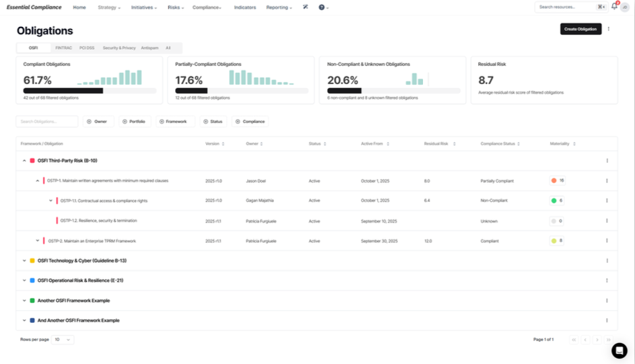Click the Create Obligation button
This screenshot has height=364, width=635.
[x=580, y=29]
